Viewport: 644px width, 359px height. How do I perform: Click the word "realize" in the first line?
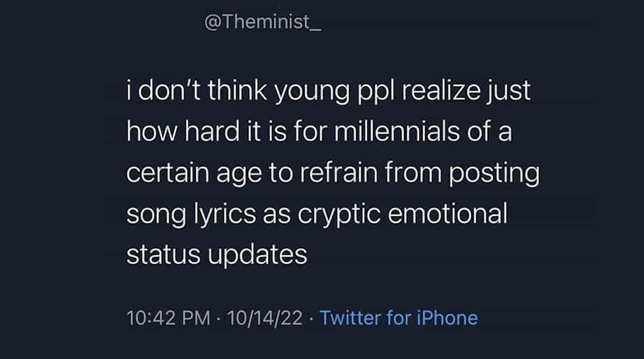[441, 91]
